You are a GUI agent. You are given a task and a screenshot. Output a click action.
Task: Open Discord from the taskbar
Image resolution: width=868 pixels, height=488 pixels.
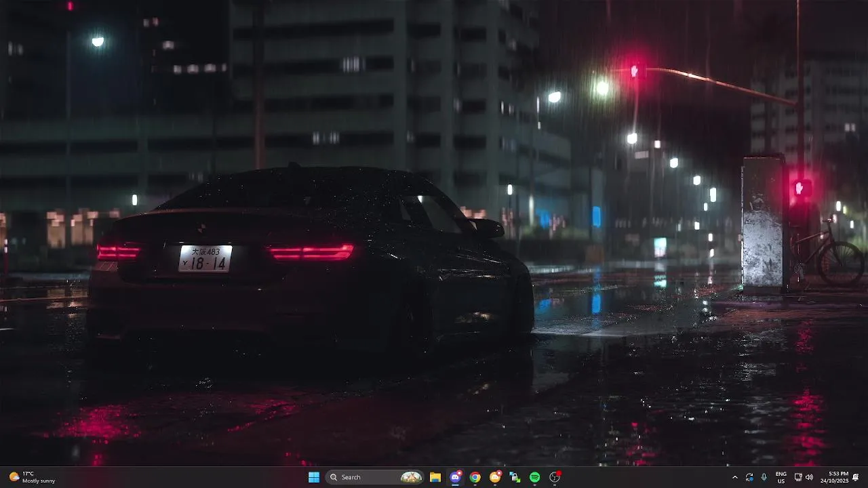click(456, 477)
